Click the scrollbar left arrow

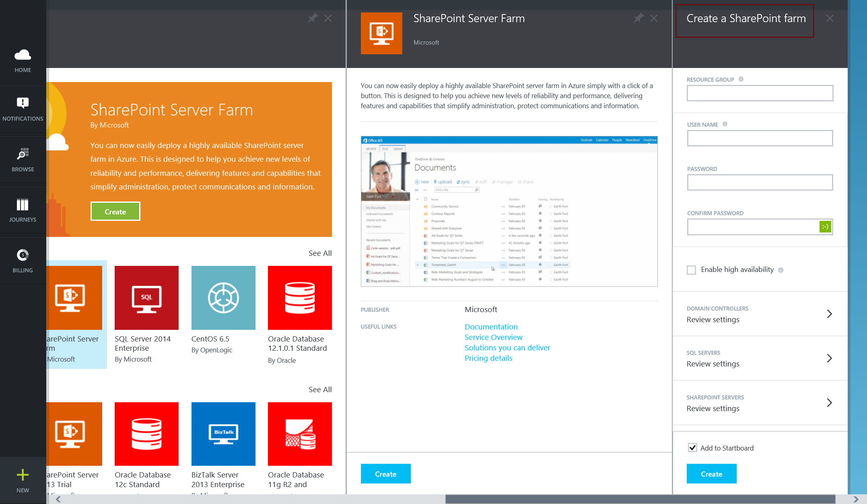point(58,499)
